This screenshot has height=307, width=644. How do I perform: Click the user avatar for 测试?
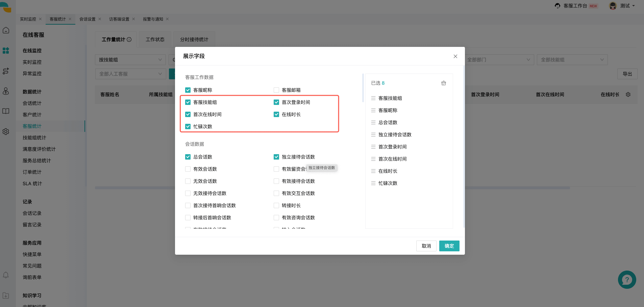click(x=613, y=6)
